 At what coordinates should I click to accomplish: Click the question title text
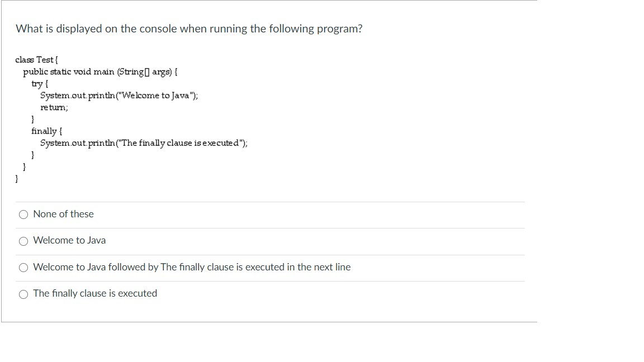[x=189, y=28]
